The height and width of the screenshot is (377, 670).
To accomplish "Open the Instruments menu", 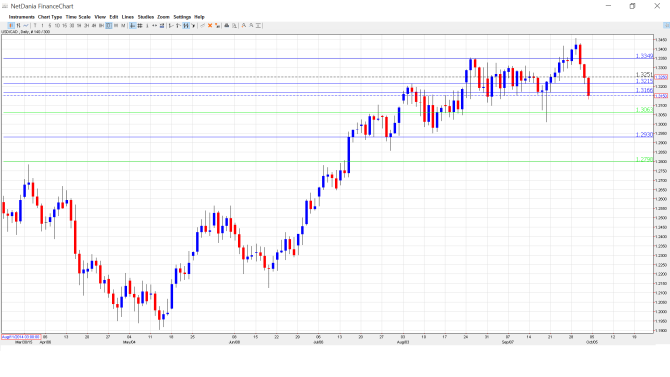I will coord(21,17).
